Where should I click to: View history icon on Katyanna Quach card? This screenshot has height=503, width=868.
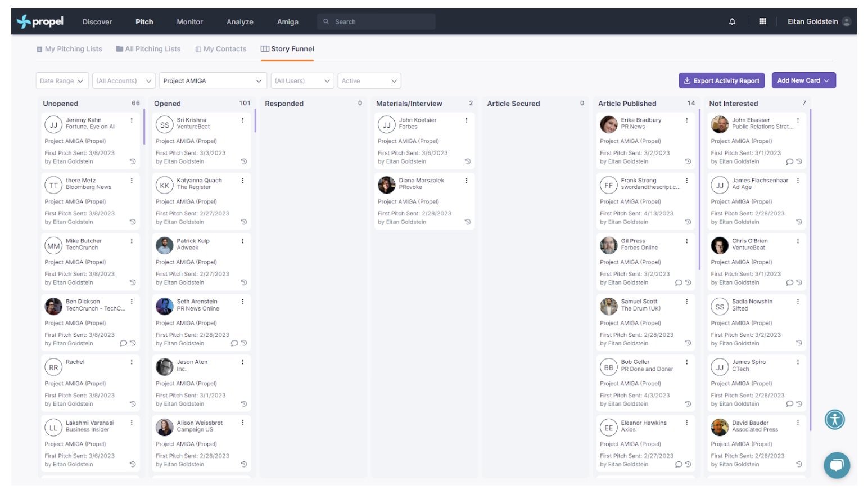244,222
